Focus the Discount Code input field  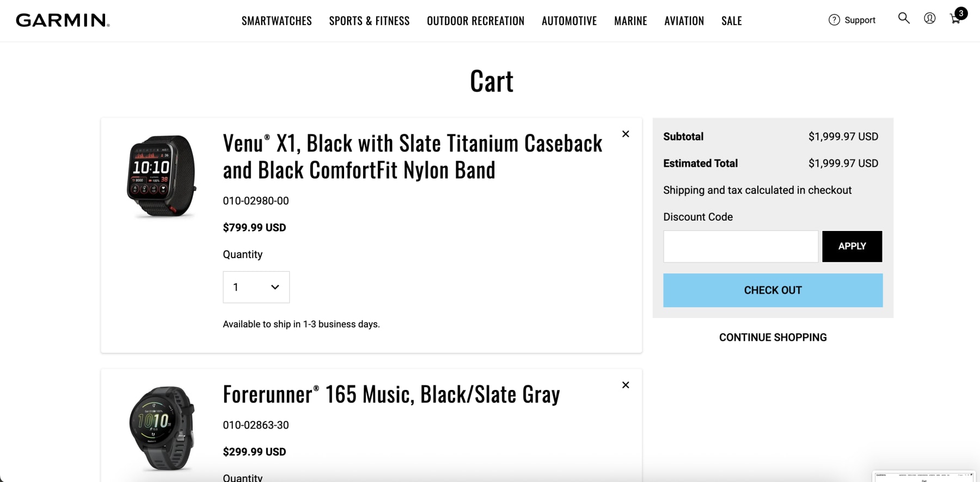point(740,246)
